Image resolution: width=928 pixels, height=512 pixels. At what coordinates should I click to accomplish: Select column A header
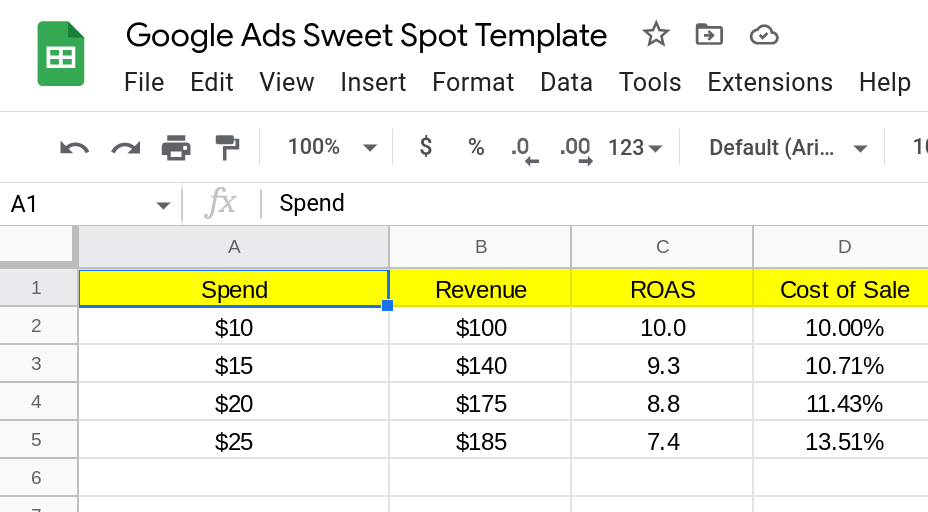click(234, 247)
